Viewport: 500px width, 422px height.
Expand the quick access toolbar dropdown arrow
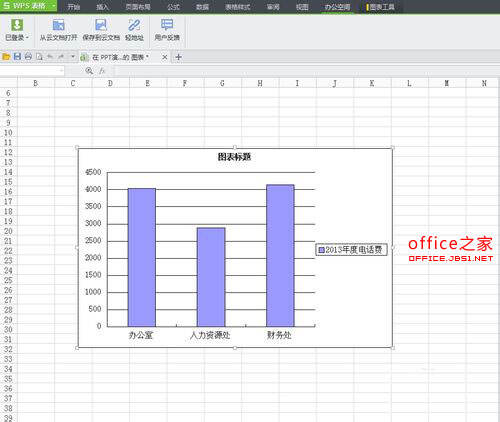tap(73, 57)
